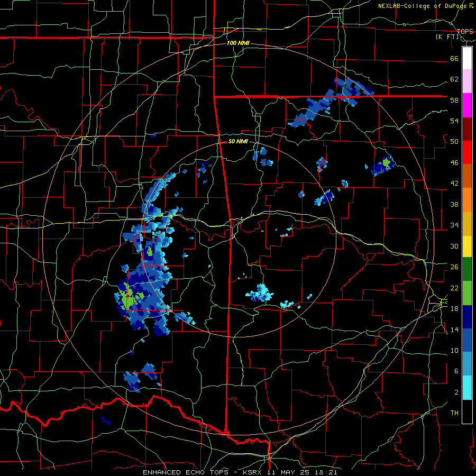Viewport: 476px width, 476px height.
Task: Click the white swatch in the tops legend
Action: pos(467,58)
